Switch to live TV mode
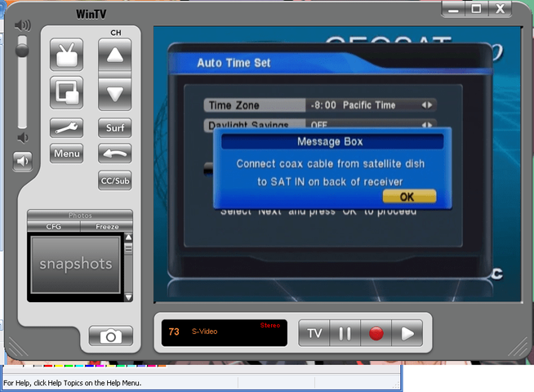 [314, 333]
